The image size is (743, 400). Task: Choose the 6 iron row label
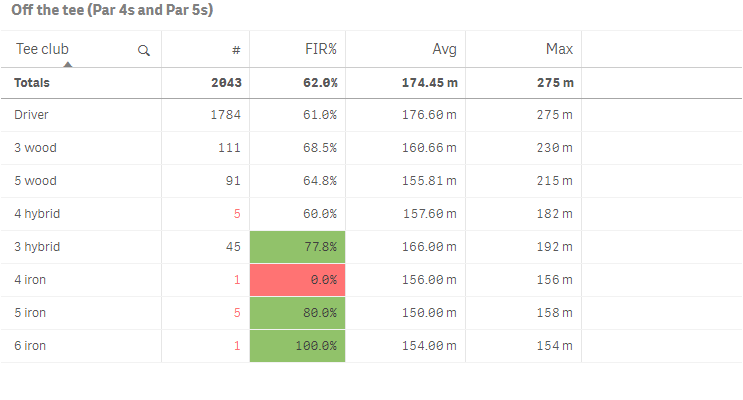click(x=30, y=346)
